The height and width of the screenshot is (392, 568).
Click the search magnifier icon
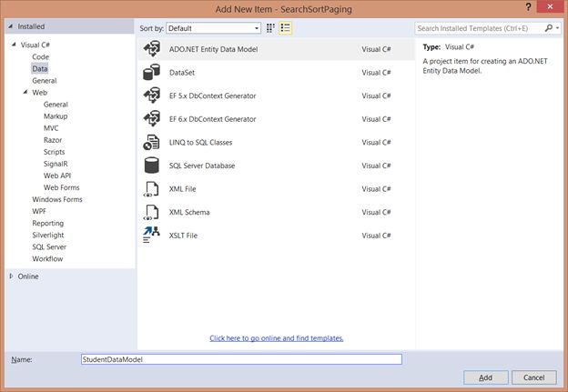point(549,28)
